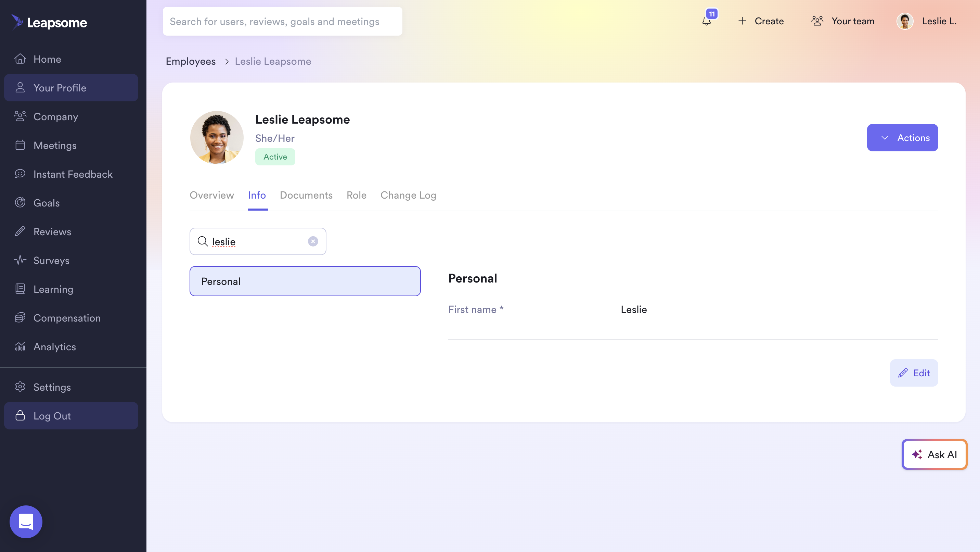
Task: Open the chat support bubble
Action: pos(26,522)
